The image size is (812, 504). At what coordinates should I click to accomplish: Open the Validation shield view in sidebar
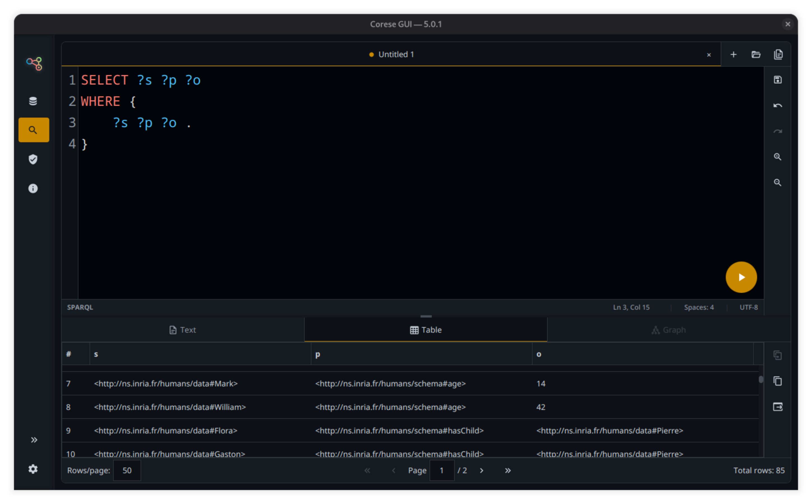pyautogui.click(x=33, y=159)
